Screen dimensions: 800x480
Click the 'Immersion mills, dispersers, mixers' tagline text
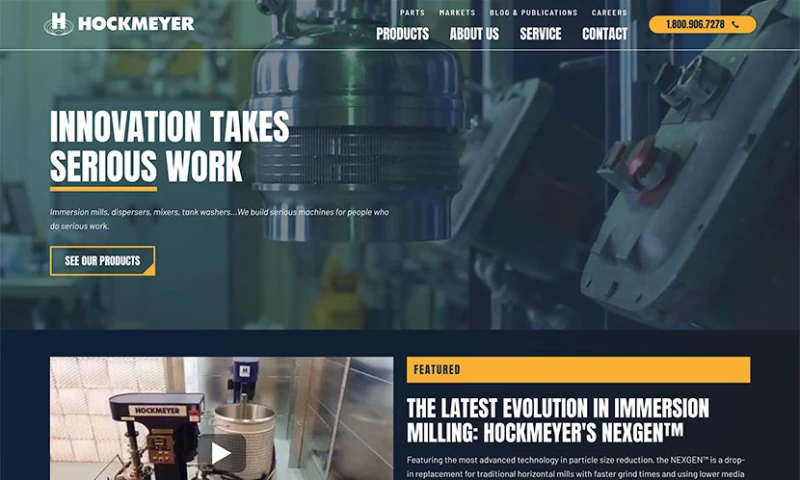coord(219,219)
